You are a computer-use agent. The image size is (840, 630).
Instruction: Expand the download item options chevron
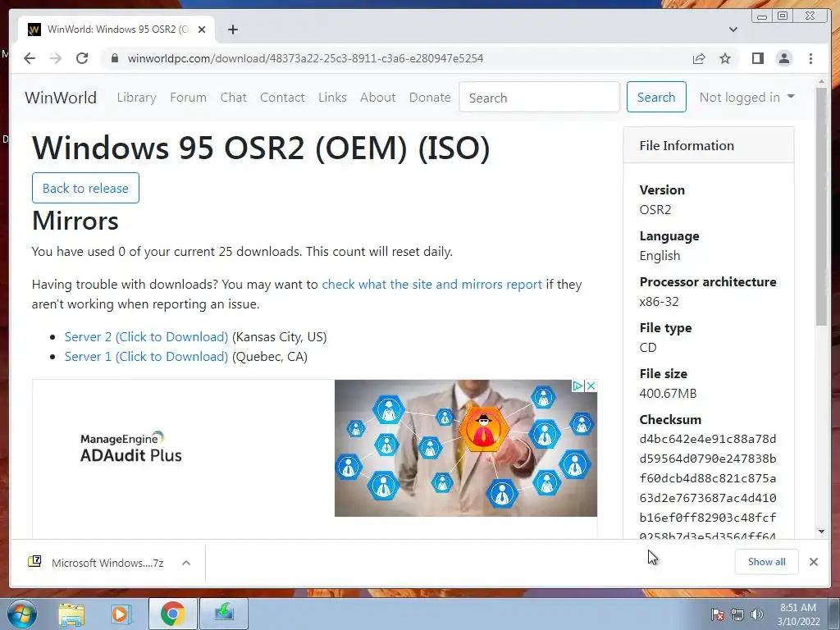[186, 563]
